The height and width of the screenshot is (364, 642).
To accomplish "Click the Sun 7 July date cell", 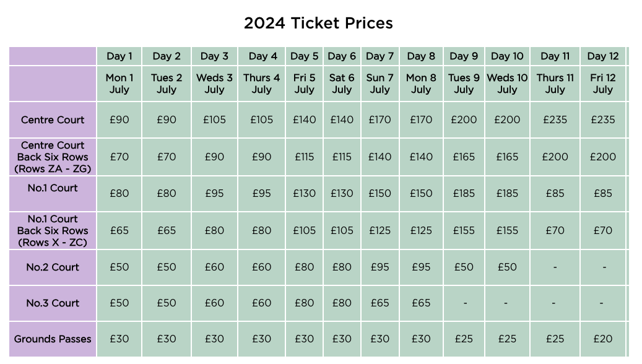I will [380, 84].
